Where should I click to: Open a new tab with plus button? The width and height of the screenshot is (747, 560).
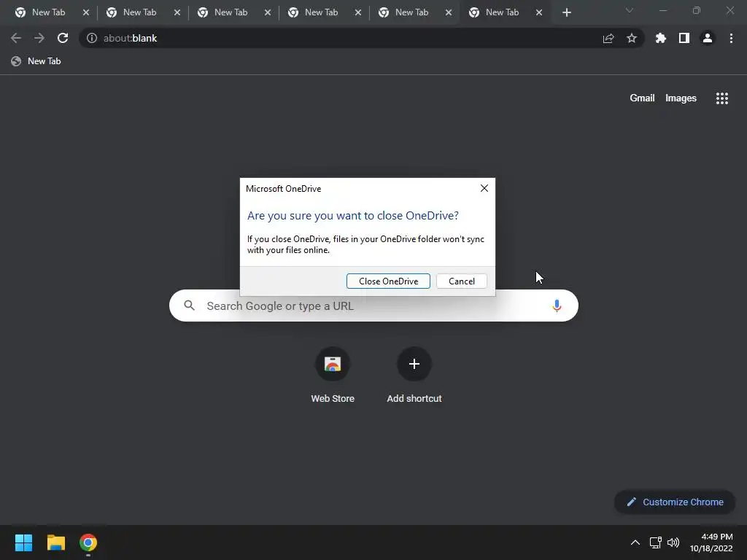point(566,12)
